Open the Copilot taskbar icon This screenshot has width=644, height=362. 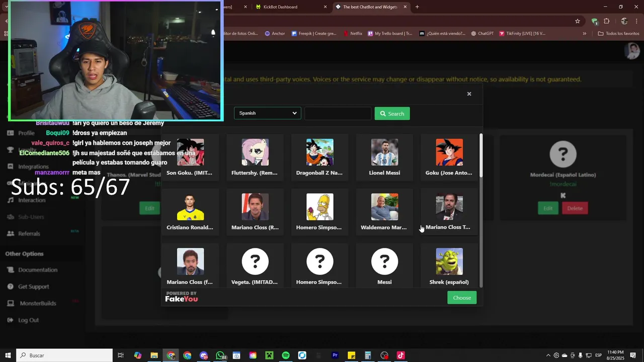pos(138,355)
